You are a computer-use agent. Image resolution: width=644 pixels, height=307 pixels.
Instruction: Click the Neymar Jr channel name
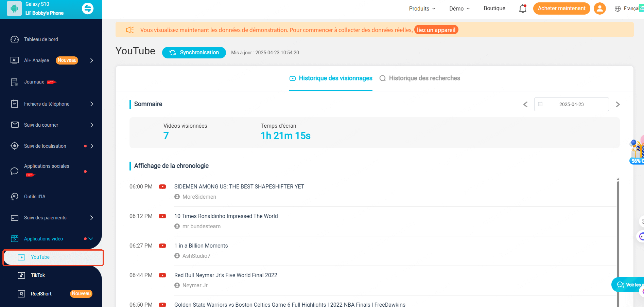click(x=195, y=286)
